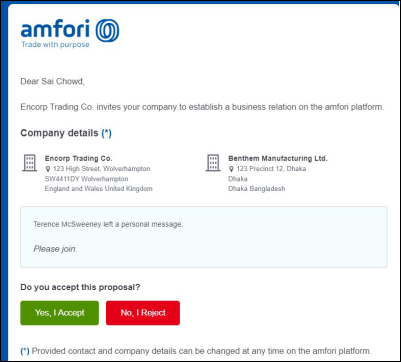Reject the proposal with No, I Reject

coord(143,313)
